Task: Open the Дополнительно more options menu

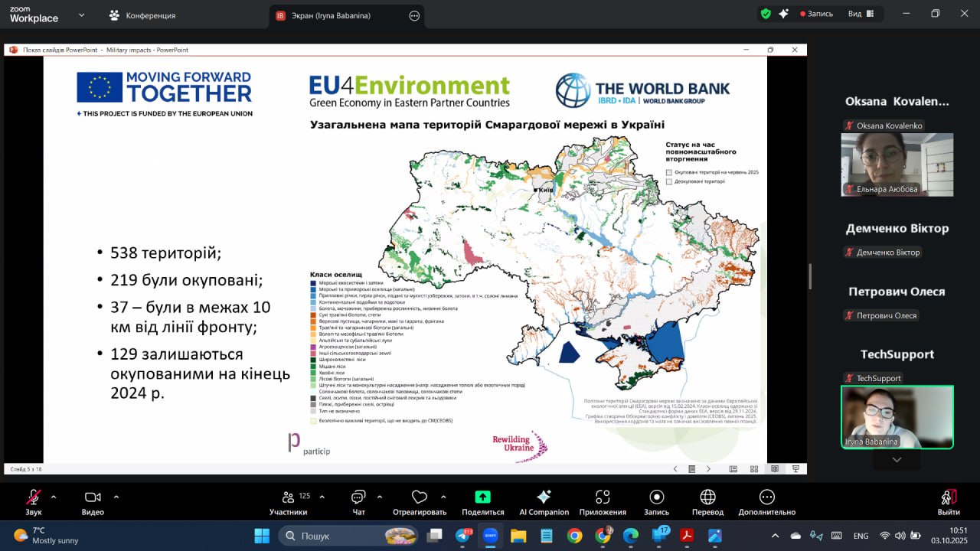Action: click(x=766, y=497)
